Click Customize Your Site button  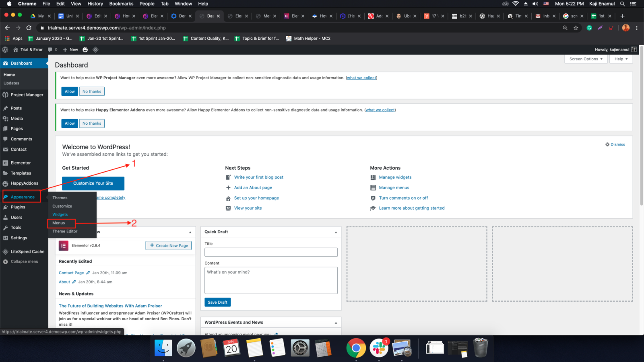tap(93, 183)
